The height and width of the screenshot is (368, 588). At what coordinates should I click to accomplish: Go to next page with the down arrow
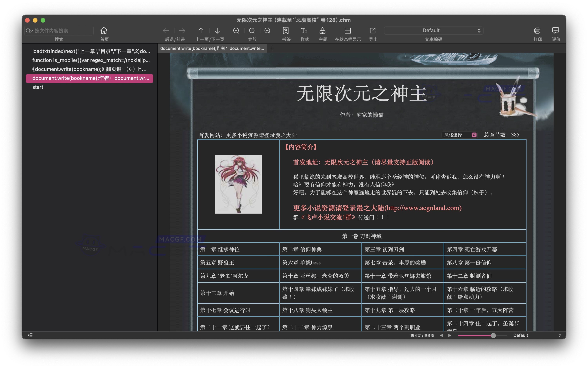[217, 31]
